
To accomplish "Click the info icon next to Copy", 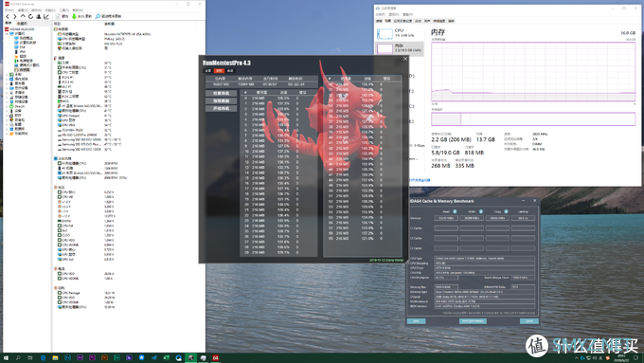I will click(506, 211).
